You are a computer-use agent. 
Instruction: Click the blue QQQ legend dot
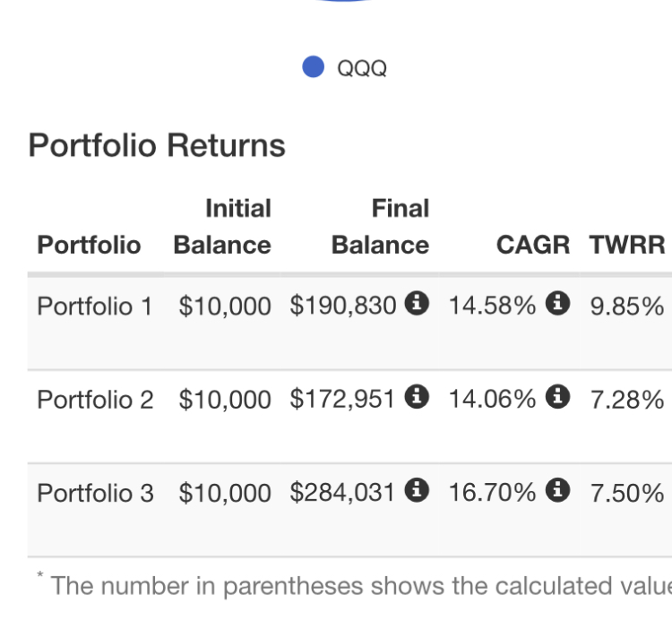[x=314, y=67]
